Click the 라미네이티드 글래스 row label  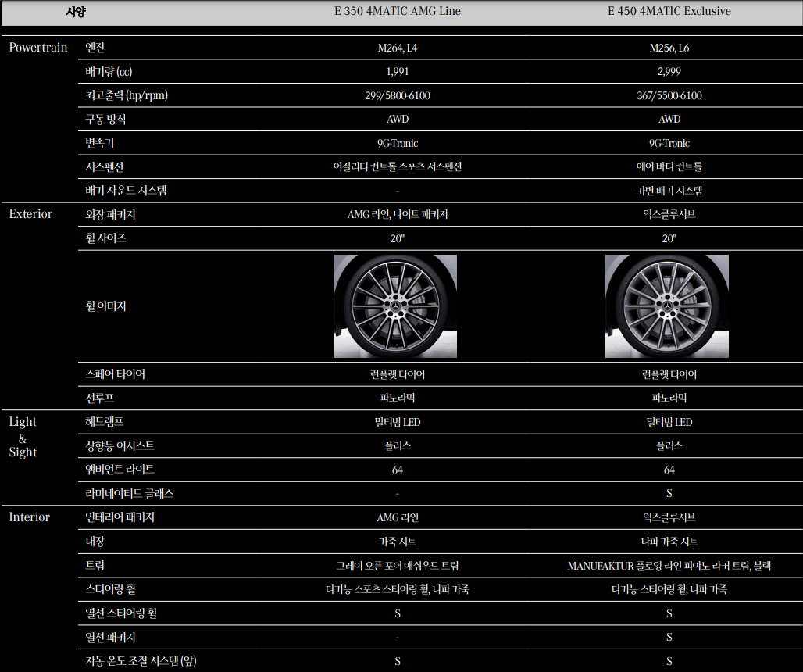pyautogui.click(x=129, y=494)
